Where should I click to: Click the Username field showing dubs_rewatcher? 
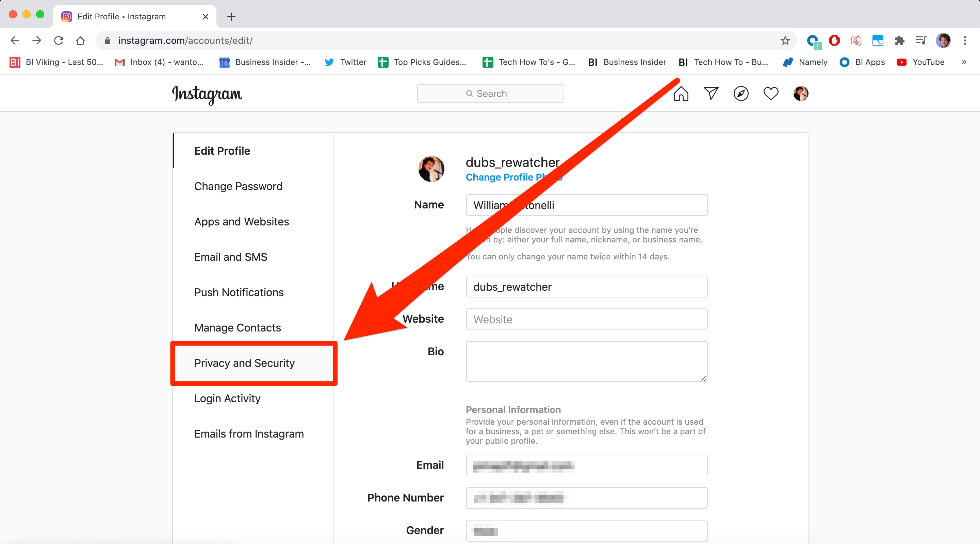[x=587, y=287]
